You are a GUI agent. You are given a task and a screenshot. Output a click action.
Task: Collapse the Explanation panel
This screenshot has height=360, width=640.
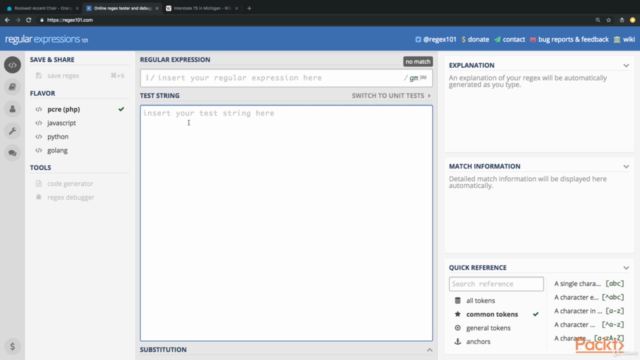[x=626, y=65]
